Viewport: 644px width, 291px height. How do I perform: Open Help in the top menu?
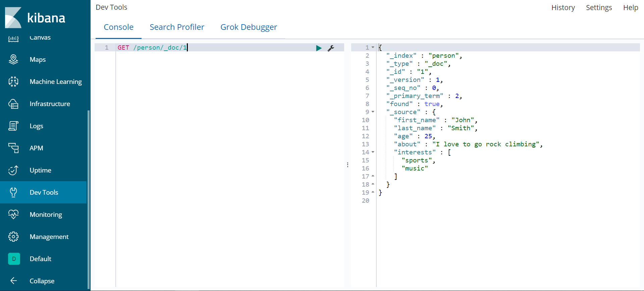tap(631, 7)
